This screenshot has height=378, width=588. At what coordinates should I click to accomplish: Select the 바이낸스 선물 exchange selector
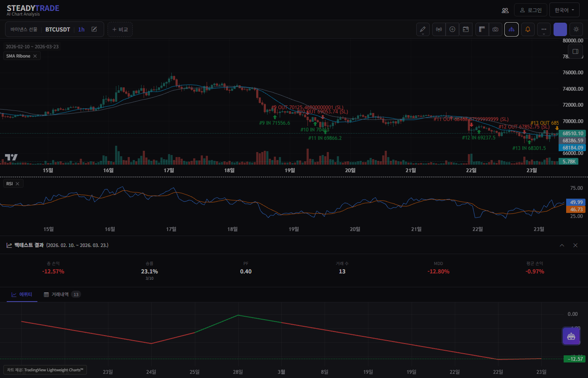(x=24, y=29)
